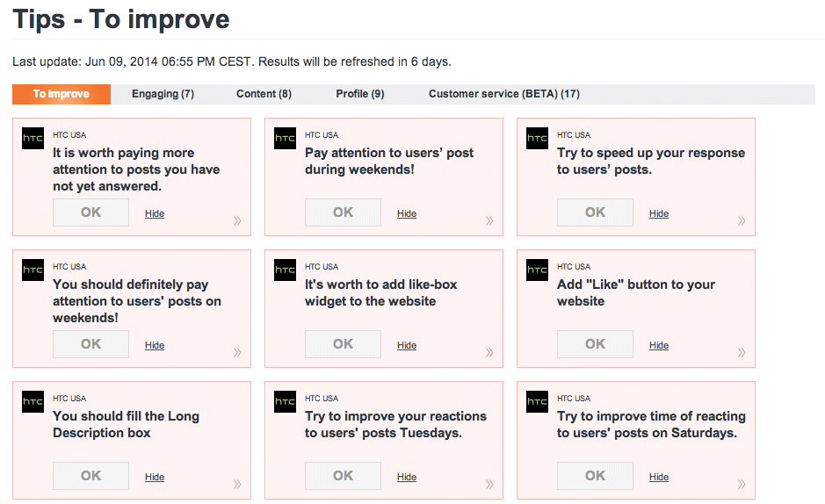Confirm OK on like-box widget tip

(x=343, y=344)
